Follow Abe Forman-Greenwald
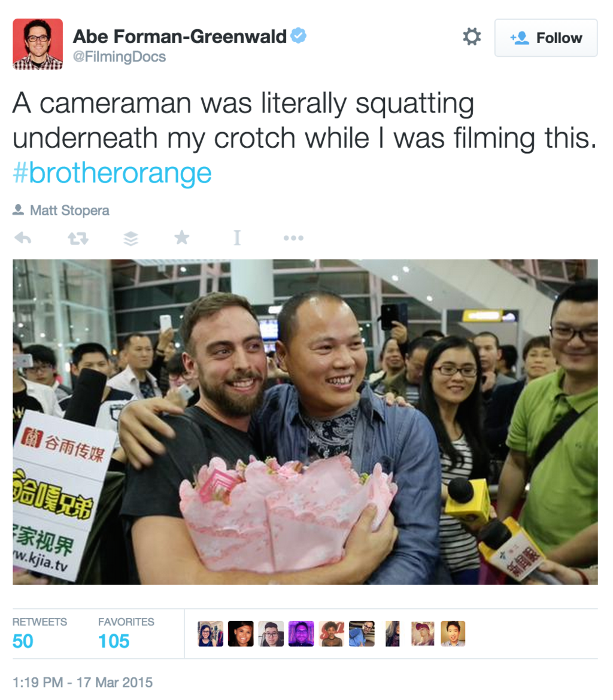The height and width of the screenshot is (700, 613). 546,38
